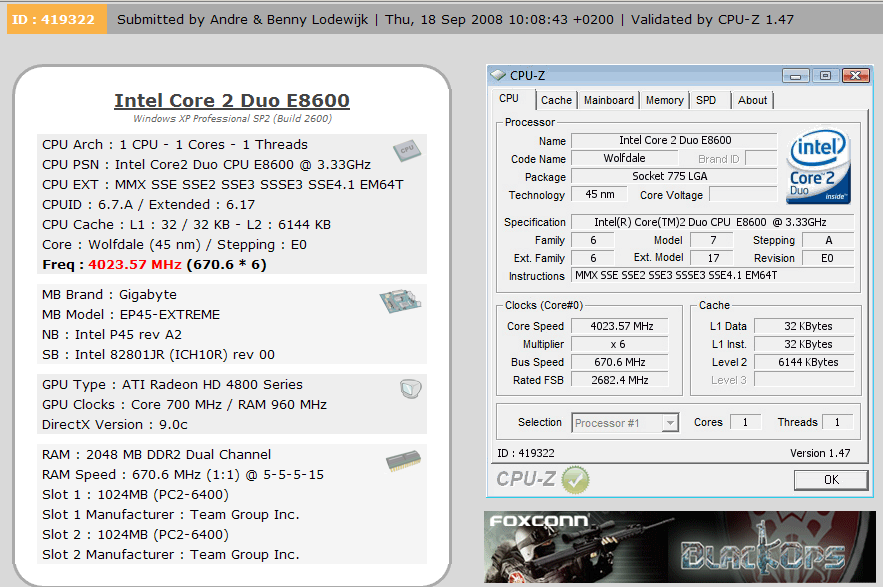Click the Threads count field

tap(837, 422)
